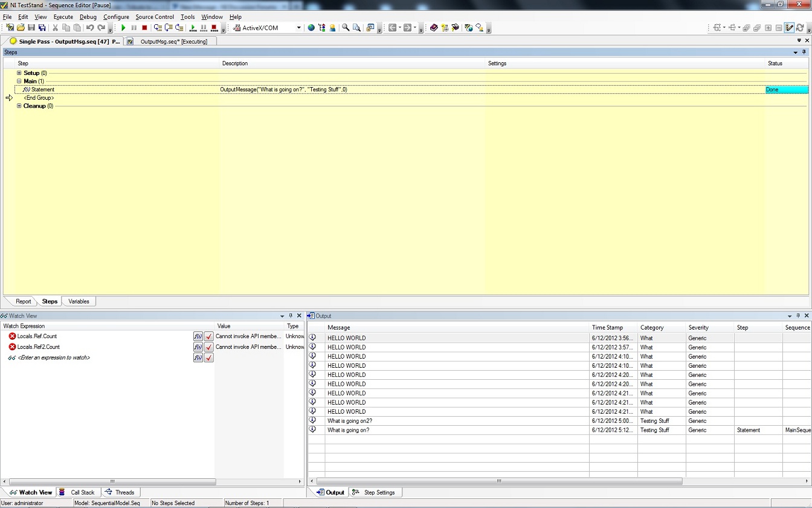Expand the Cleanup (0) step group
Viewport: 812px width, 508px height.
(x=19, y=106)
